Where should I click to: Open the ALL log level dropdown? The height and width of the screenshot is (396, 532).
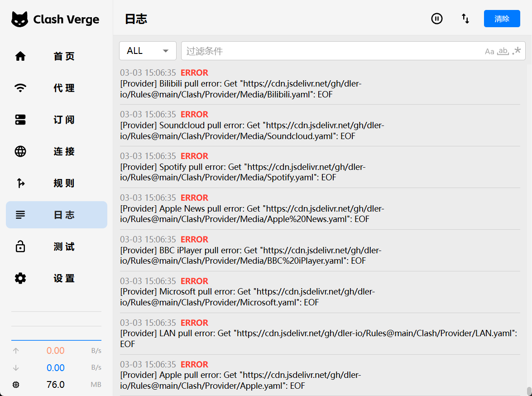[148, 51]
